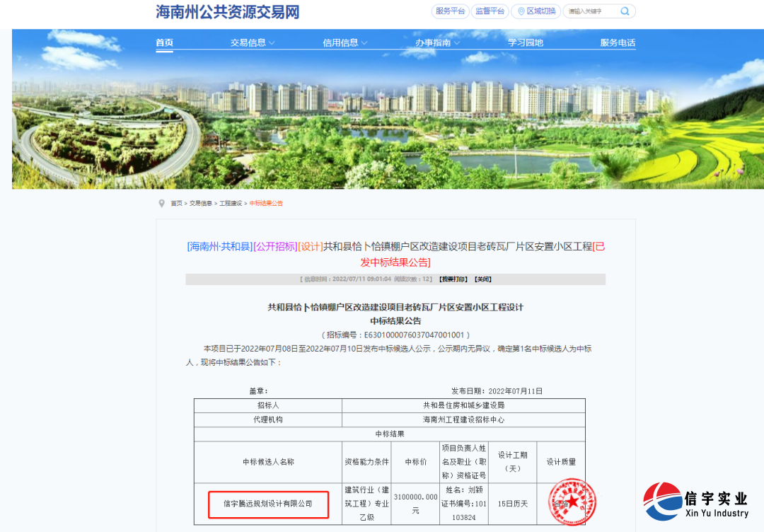
Task: Select the 首页 menu item
Action: (x=164, y=42)
